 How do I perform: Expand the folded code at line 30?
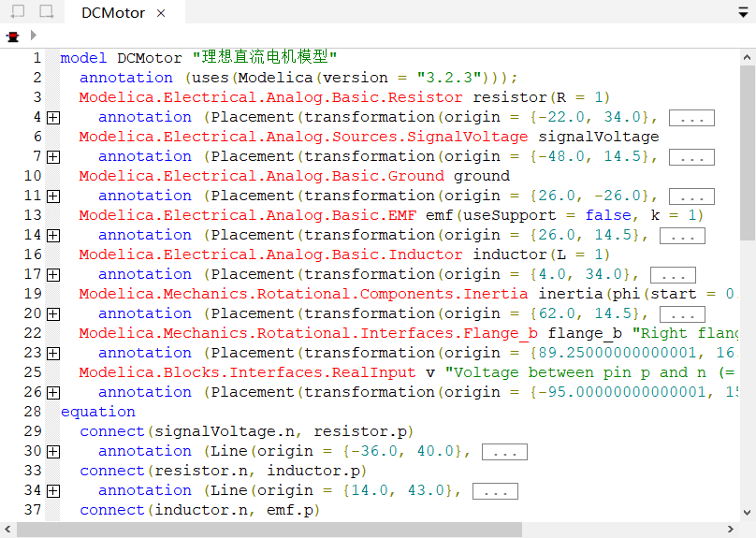pos(53,452)
